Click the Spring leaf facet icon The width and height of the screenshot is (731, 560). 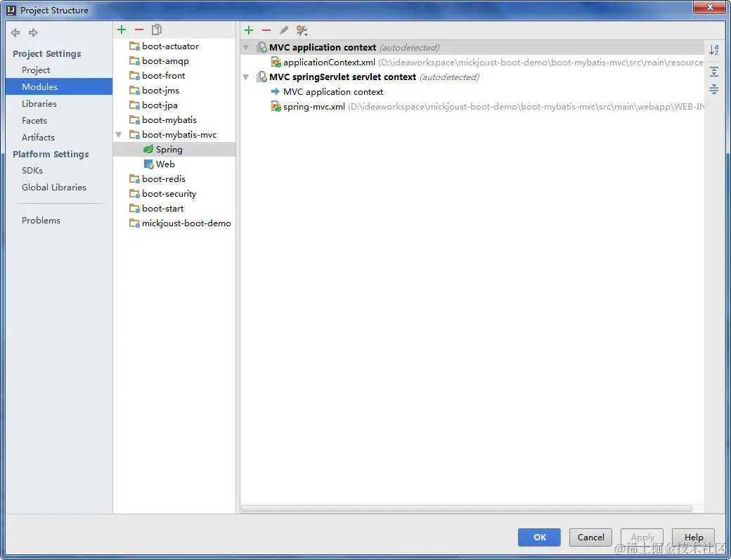click(148, 150)
